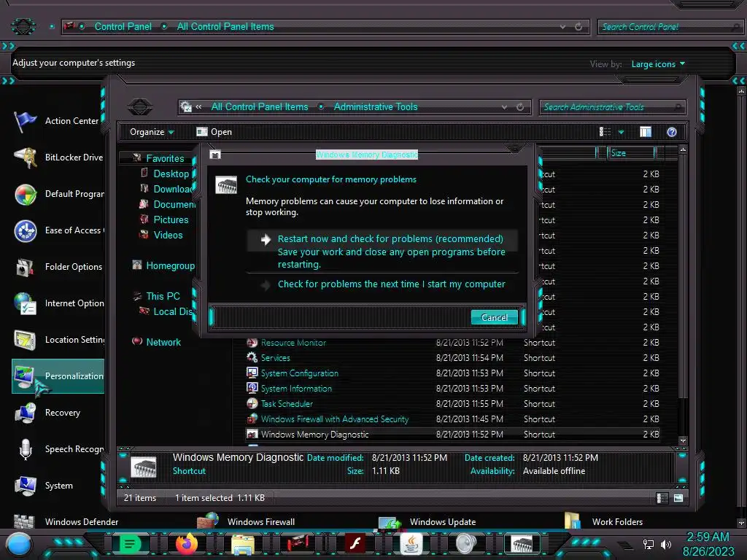Click Administrative Tools breadcrumb
This screenshot has width=747, height=560.
pyautogui.click(x=376, y=107)
